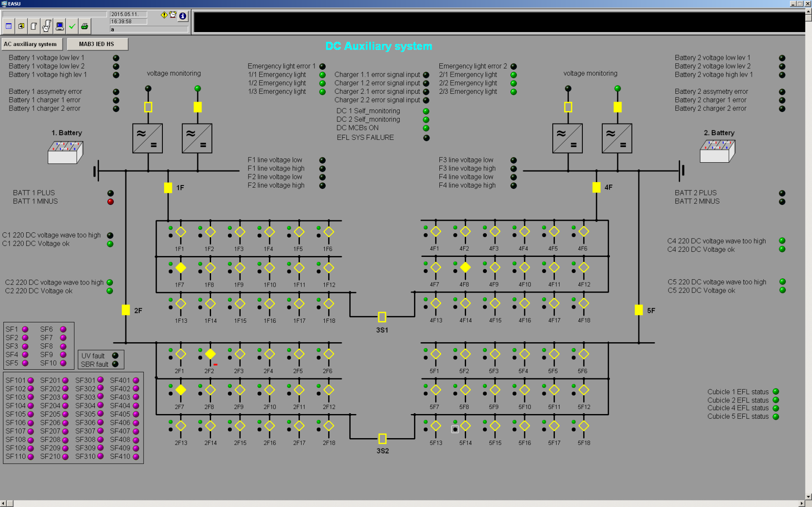This screenshot has height=507, width=812.
Task: Open the blue info button
Action: click(183, 16)
